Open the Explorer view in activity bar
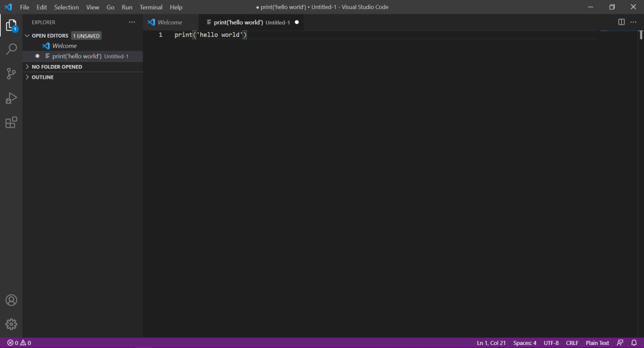 point(11,26)
